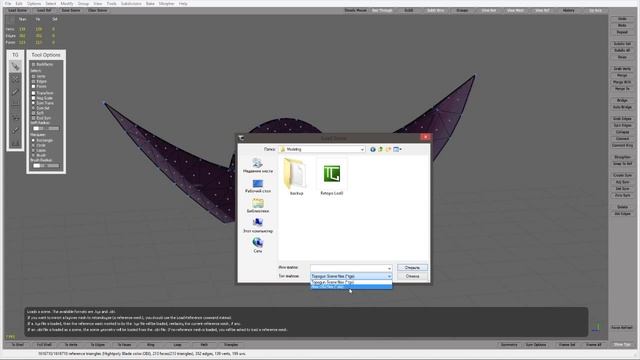Image resolution: width=640 pixels, height=360 pixels.
Task: Go up one folder level in the dialog
Action: coord(380,149)
